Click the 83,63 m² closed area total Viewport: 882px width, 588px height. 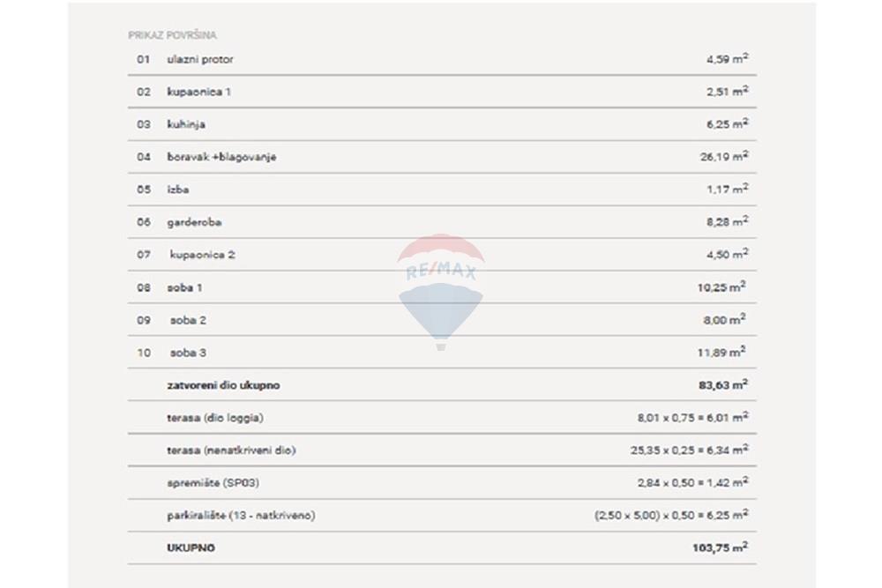click(723, 384)
